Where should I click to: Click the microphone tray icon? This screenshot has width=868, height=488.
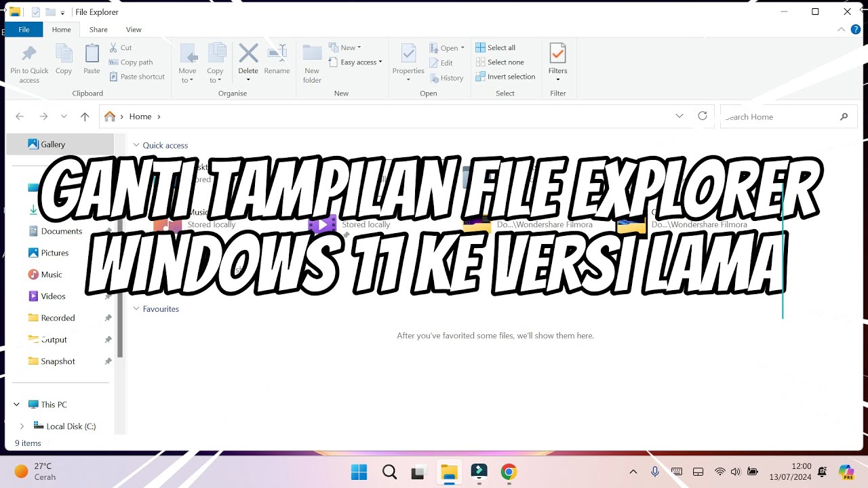tap(655, 472)
